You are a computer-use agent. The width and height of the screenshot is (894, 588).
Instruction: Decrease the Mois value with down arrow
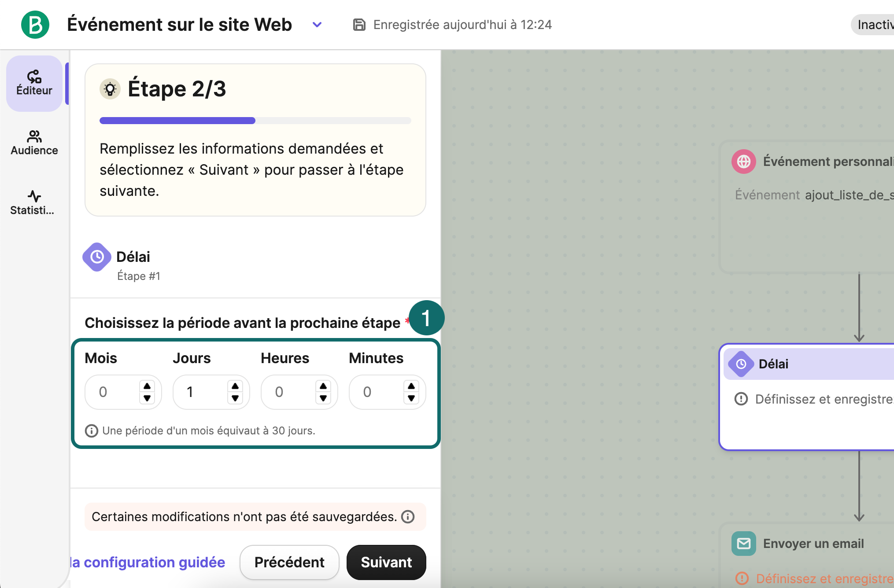coord(147,398)
